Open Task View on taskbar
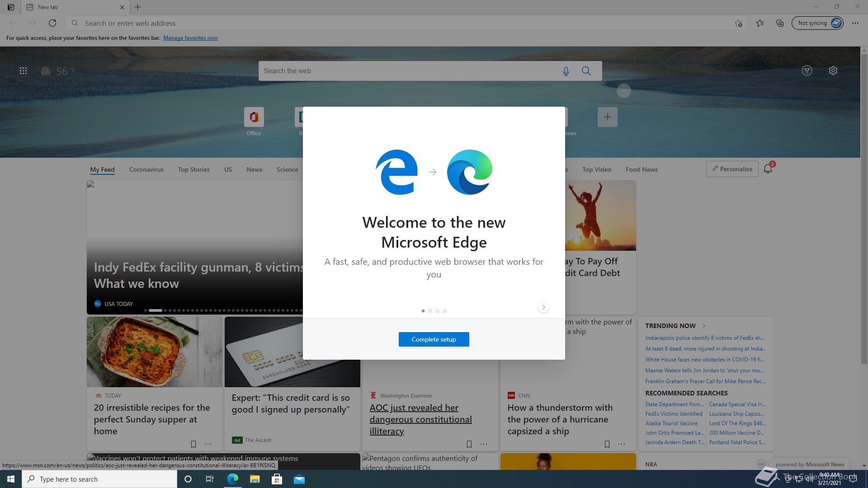This screenshot has width=868, height=488. coord(210,479)
